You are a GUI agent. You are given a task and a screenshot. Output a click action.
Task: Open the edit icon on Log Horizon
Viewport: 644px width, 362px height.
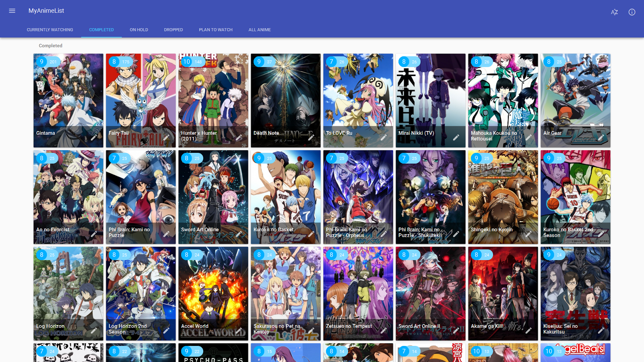[x=94, y=331]
